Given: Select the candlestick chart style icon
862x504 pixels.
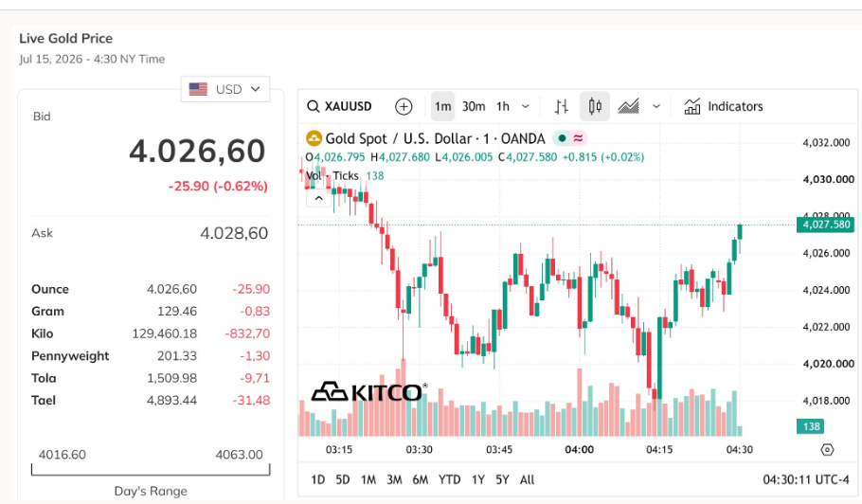Looking at the screenshot, I should (595, 106).
